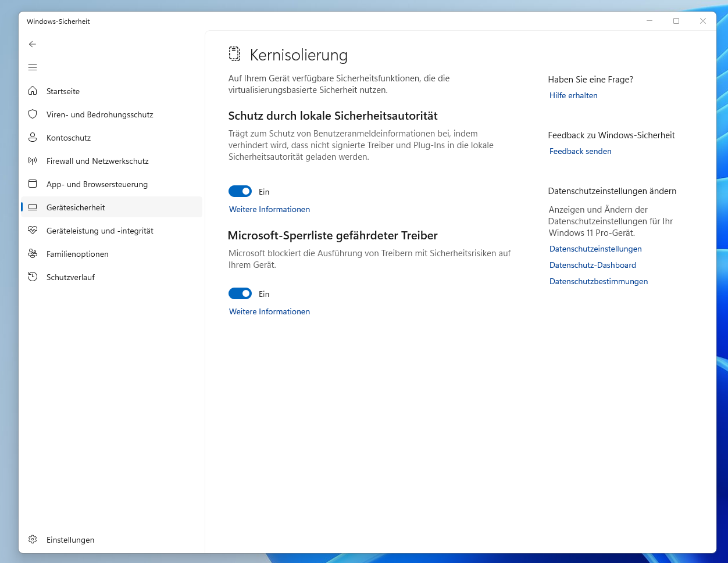Click Haben Sie eine Frage? text
Viewport: 728px width, 563px height.
(x=590, y=79)
